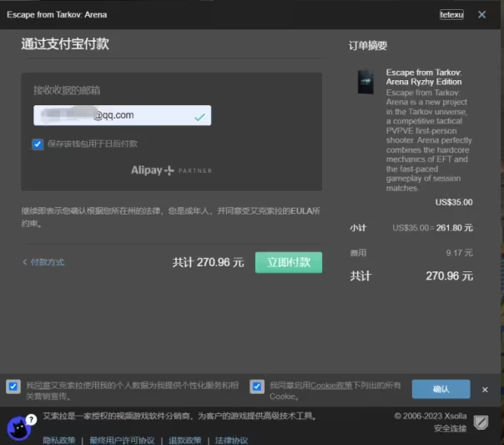The image size is (504, 445).
Task: Click the game box thumbnail in order summary
Action: point(365,81)
